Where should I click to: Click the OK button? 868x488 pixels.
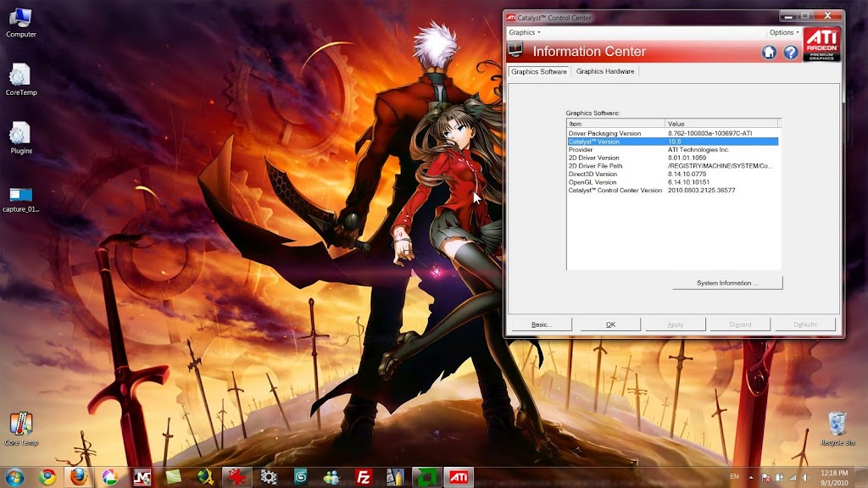tap(610, 324)
